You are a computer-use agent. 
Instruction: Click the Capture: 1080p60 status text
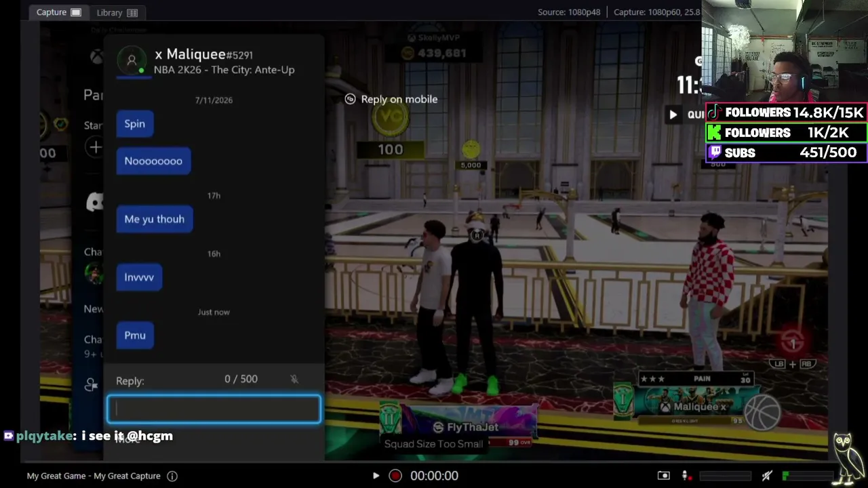(x=656, y=12)
